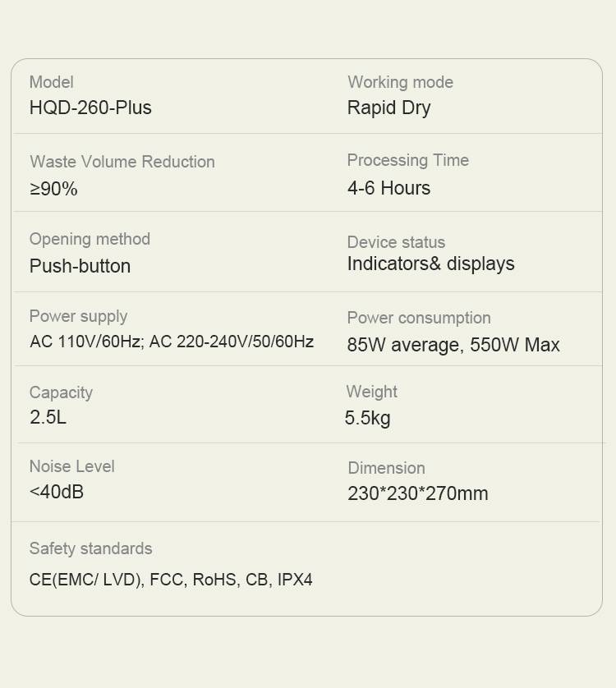The height and width of the screenshot is (688, 616).
Task: Click the 2.5L capacity value
Action: tap(48, 417)
